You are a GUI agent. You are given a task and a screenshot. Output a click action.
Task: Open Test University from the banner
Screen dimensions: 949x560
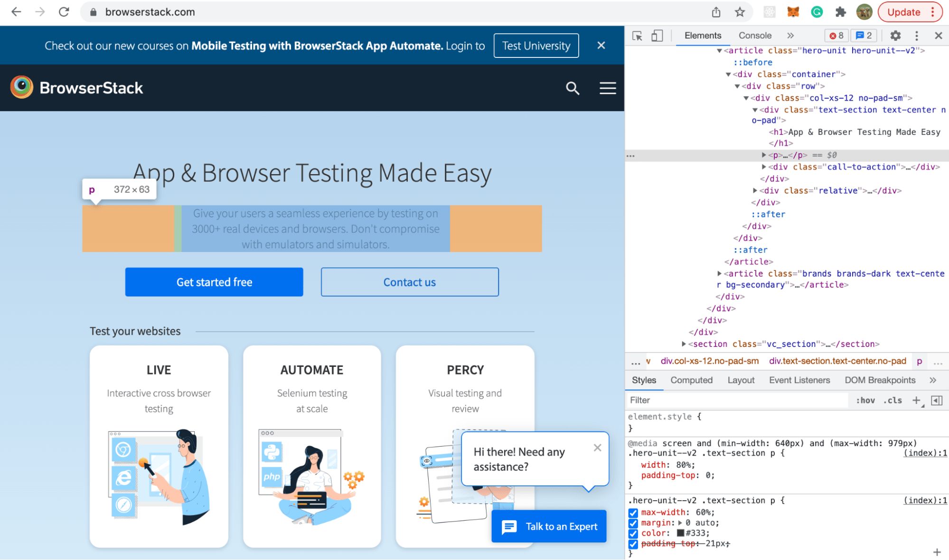pyautogui.click(x=536, y=46)
